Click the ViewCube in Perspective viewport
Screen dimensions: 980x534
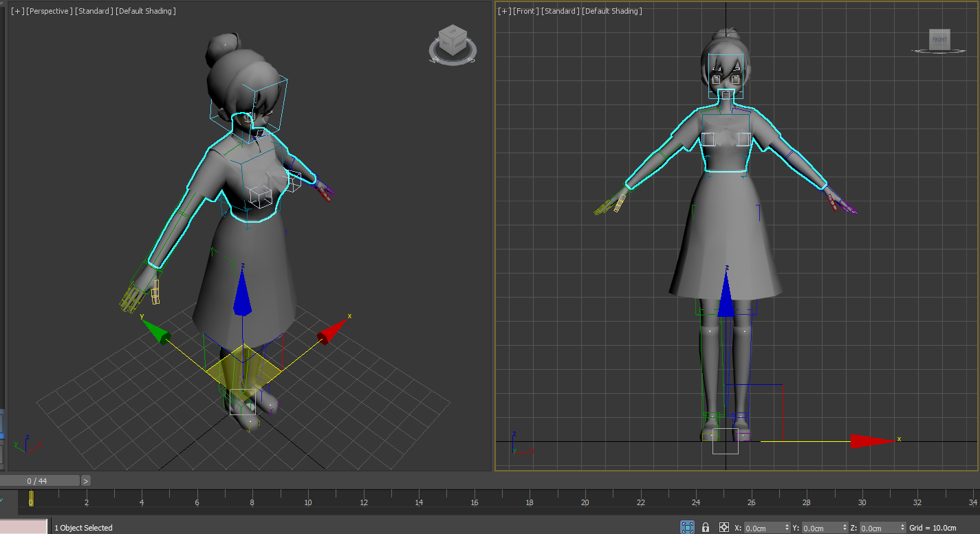(x=453, y=41)
